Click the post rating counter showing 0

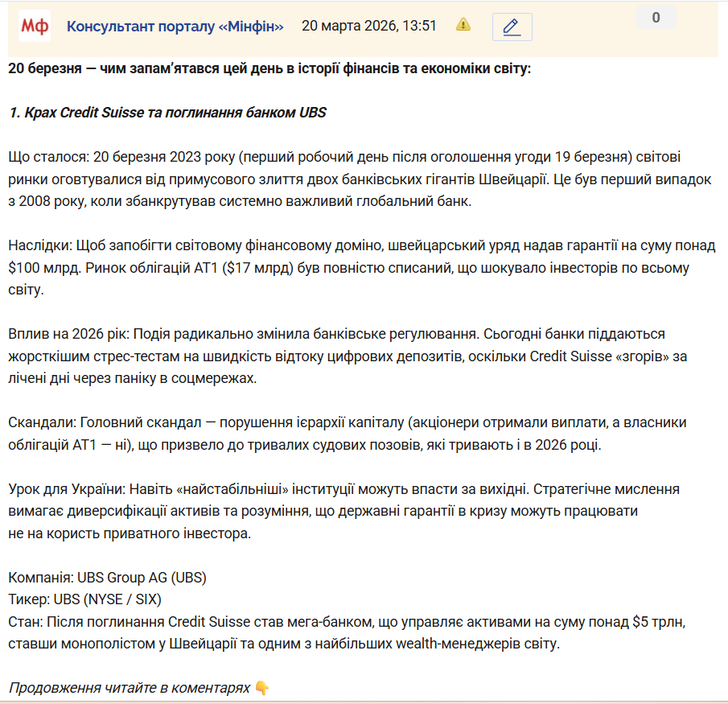656,18
